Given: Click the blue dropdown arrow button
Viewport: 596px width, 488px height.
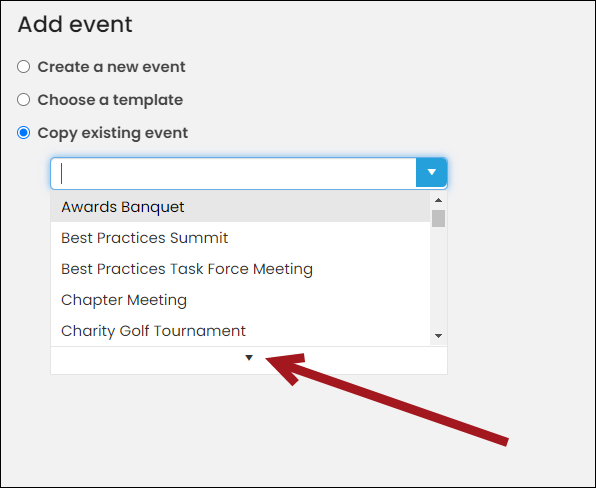Looking at the screenshot, I should 431,173.
